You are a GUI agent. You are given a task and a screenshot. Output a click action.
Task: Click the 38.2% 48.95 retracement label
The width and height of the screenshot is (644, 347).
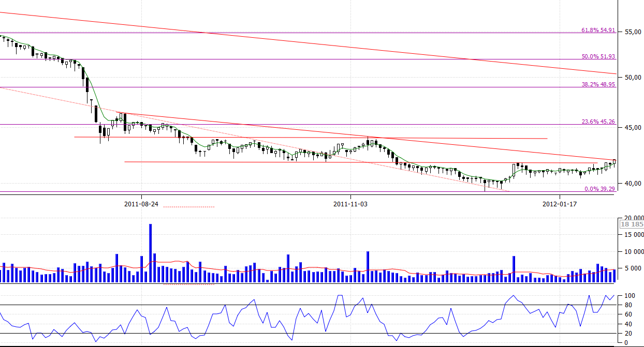click(x=598, y=84)
